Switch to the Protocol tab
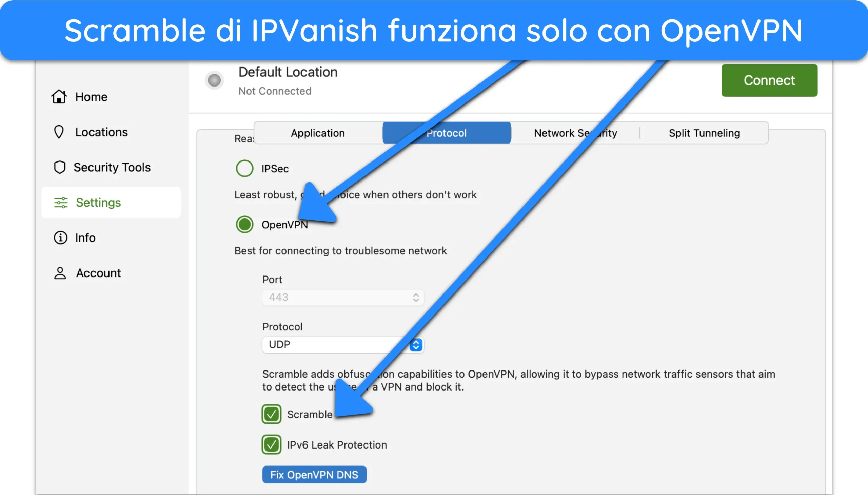Viewport: 868px width, 495px height. pos(447,133)
